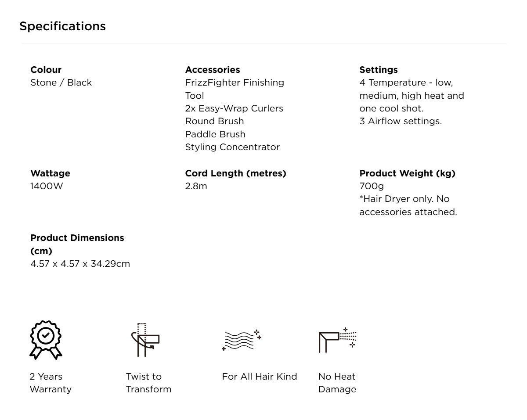
Task: Click the "No Heat Damage" caption
Action: (337, 383)
